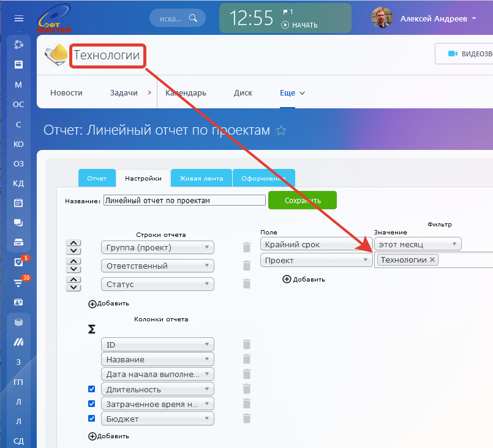Uncheck the 'Бюджет' column checkbox

[91, 419]
